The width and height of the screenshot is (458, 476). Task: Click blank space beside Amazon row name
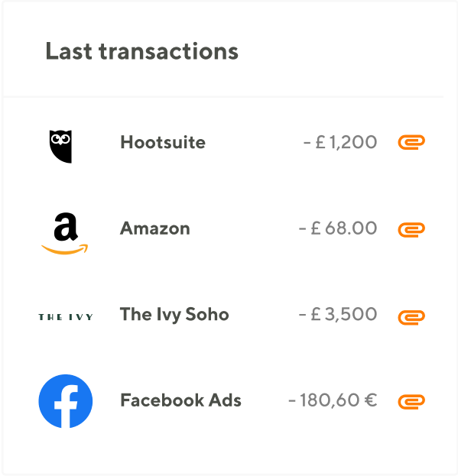[243, 228]
